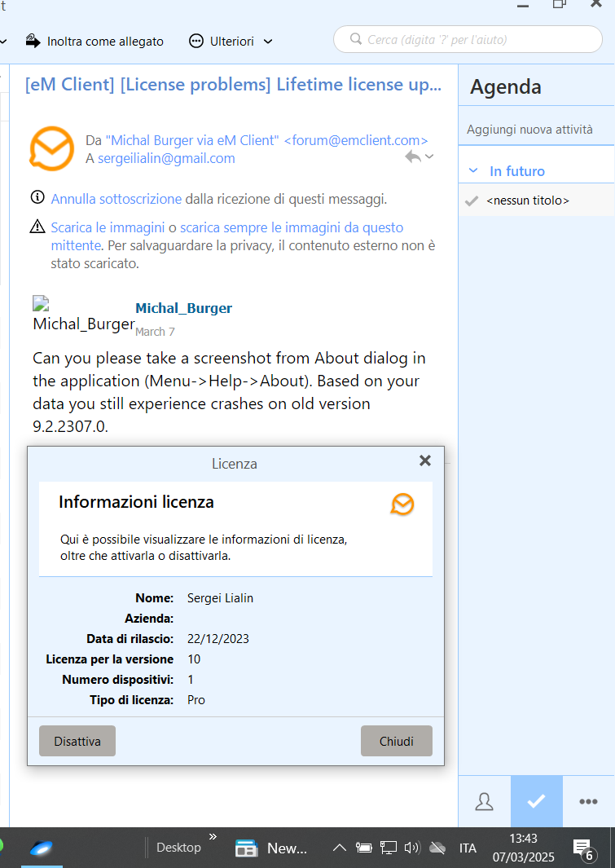Click the network tray icon
This screenshot has height=868, width=615.
(389, 848)
